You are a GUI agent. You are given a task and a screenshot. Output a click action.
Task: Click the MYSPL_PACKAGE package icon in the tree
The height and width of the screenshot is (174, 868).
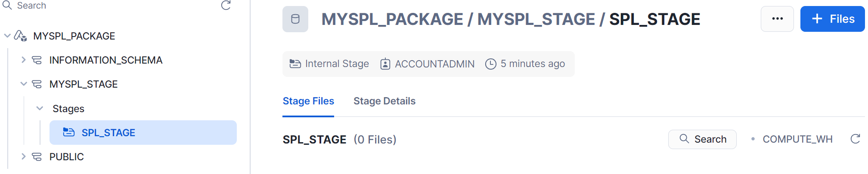tap(21, 36)
